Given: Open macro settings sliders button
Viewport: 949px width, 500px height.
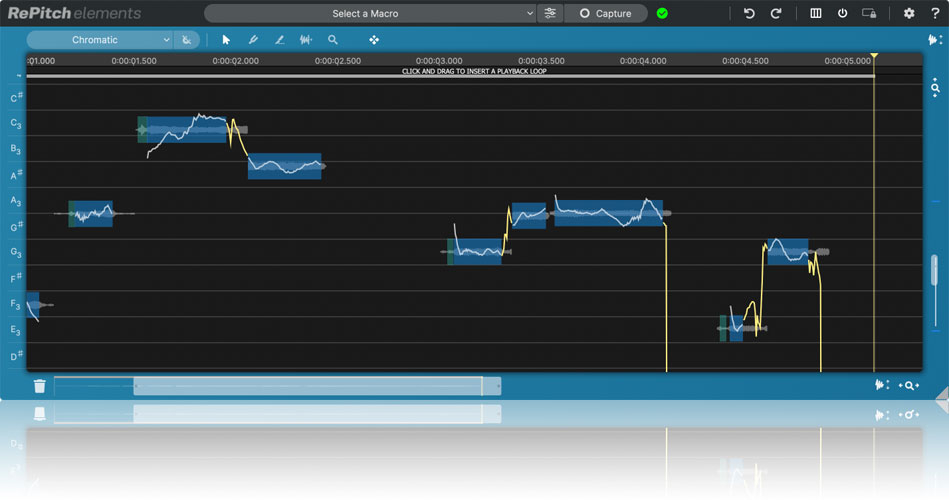Looking at the screenshot, I should point(550,13).
